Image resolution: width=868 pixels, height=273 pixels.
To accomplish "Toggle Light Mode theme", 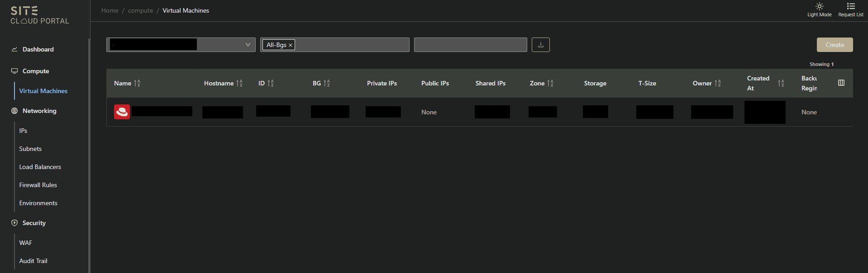I will point(819,9).
